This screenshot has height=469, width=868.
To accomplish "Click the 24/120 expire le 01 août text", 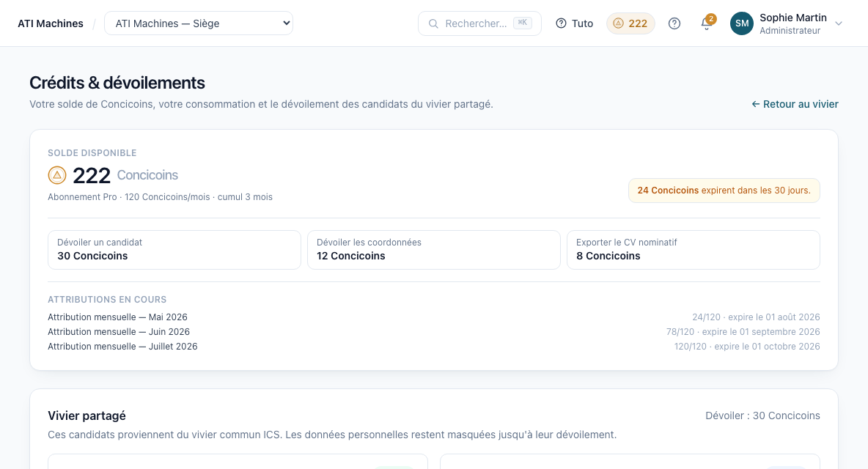I will [756, 317].
